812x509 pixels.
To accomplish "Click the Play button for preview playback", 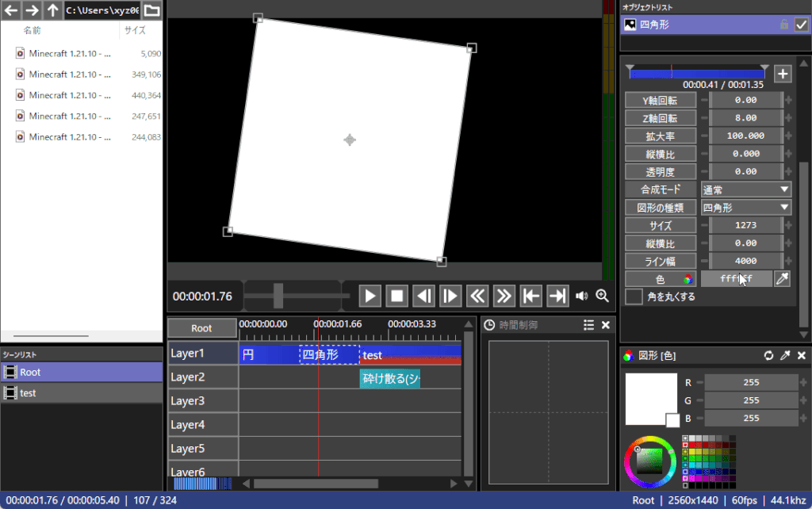I will (x=370, y=295).
